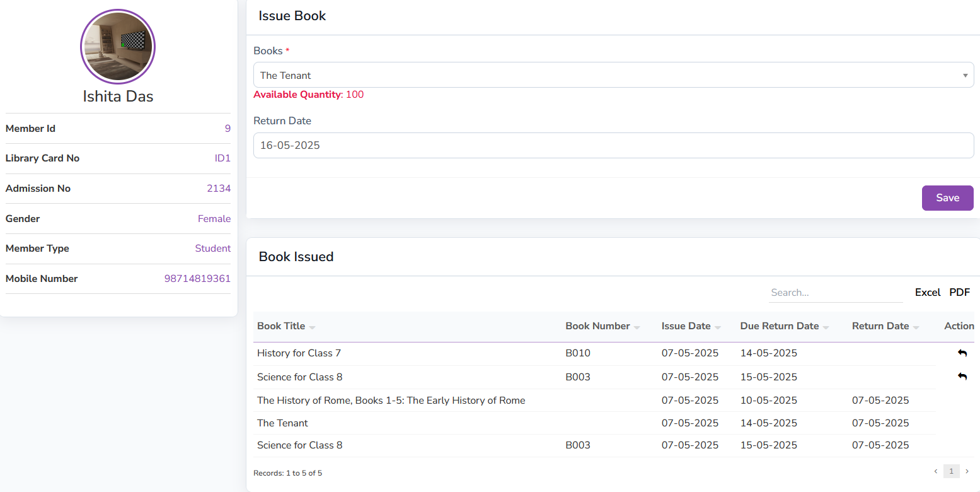Select page 1 in pagination
Screen dimensions: 980x492
[x=952, y=471]
